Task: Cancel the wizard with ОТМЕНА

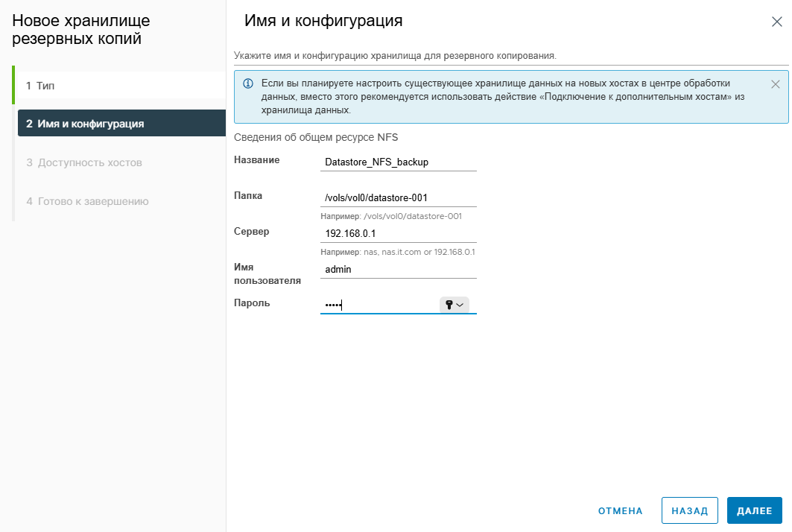Action: click(x=621, y=511)
